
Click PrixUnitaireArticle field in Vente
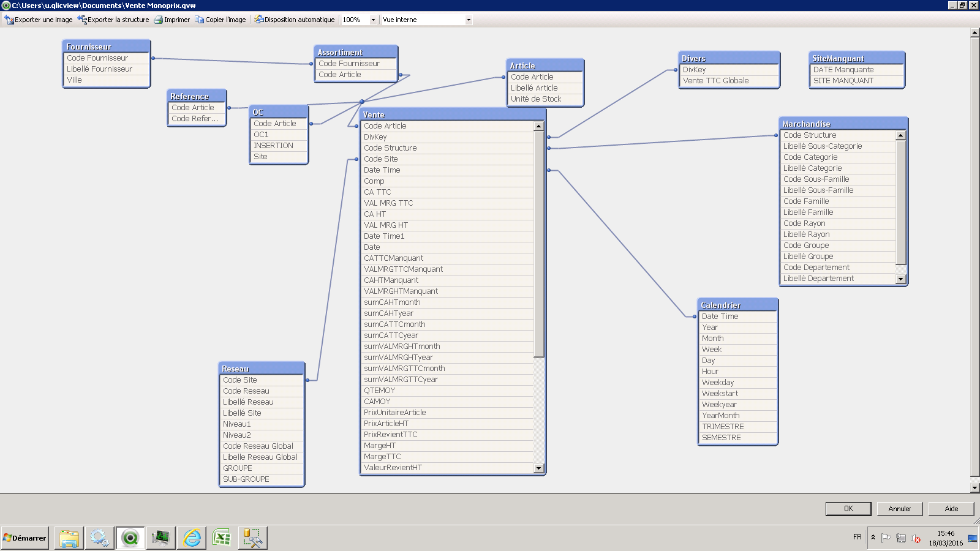[x=448, y=413]
